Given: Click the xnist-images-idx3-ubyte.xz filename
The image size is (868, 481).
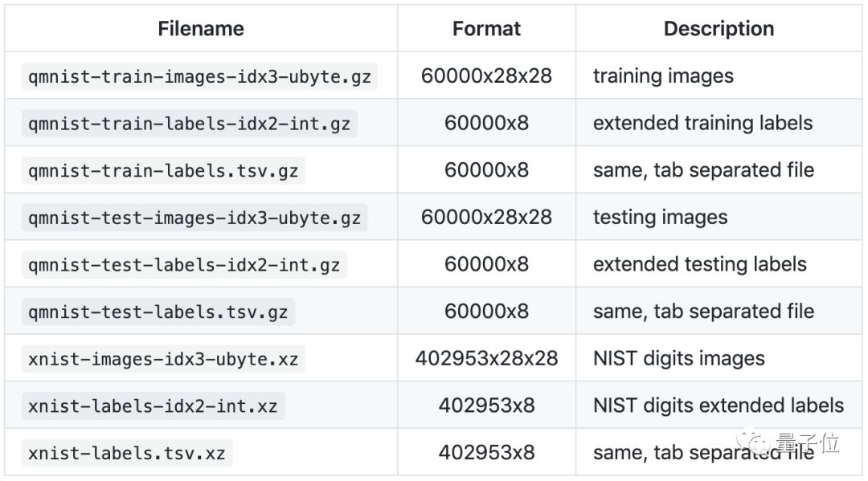Looking at the screenshot, I should click(163, 359).
